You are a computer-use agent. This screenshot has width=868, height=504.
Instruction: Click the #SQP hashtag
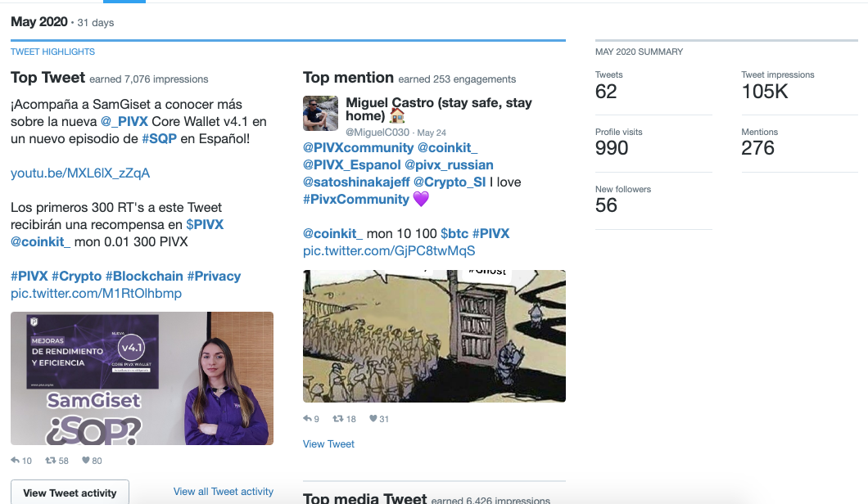pos(159,138)
